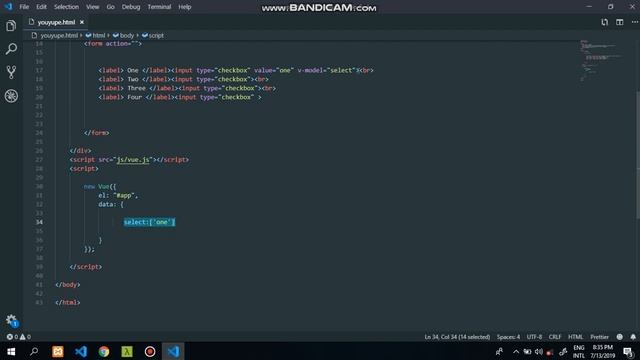Open the Windows Start menu
The height and width of the screenshot is (360, 640).
[x=11, y=351]
